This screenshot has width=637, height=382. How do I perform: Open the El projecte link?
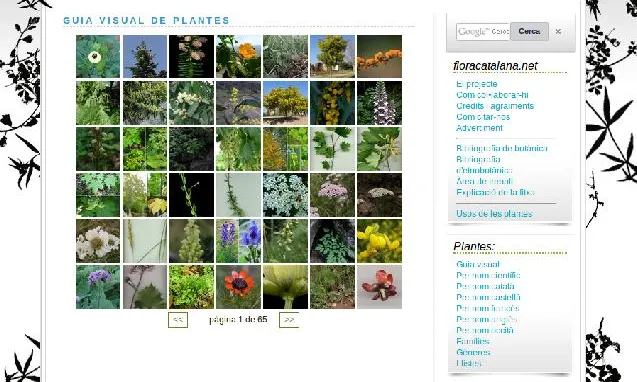pos(477,84)
